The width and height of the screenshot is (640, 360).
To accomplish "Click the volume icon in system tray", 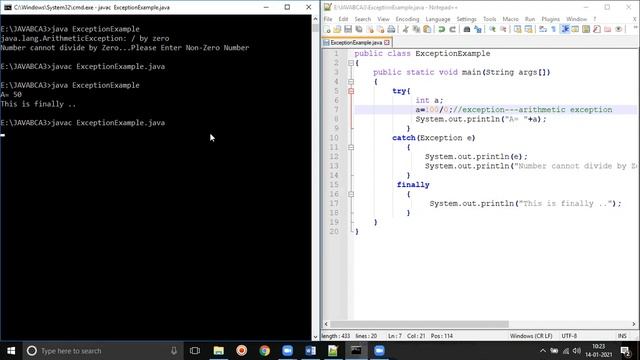I will [x=576, y=351].
